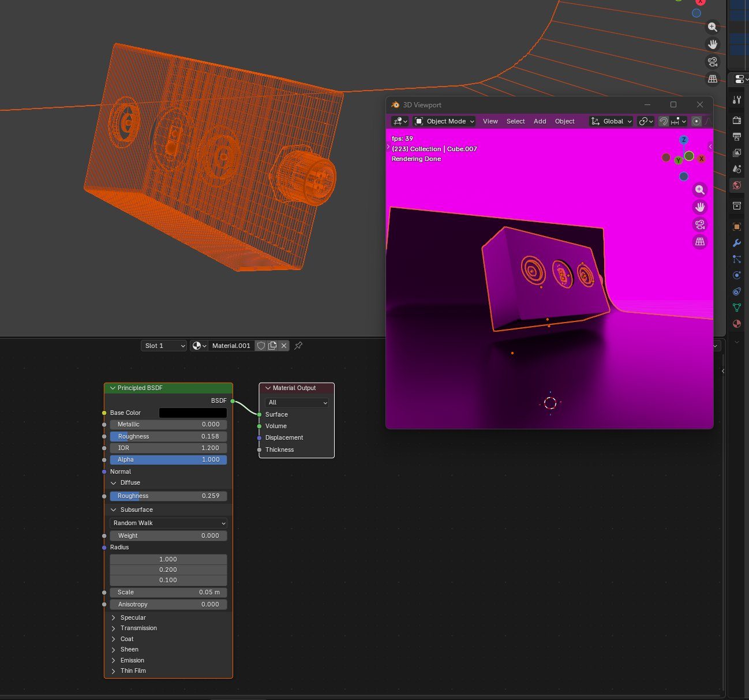Viewport: 749px width, 700px height.
Task: Expand the Specular section
Action: click(x=114, y=617)
